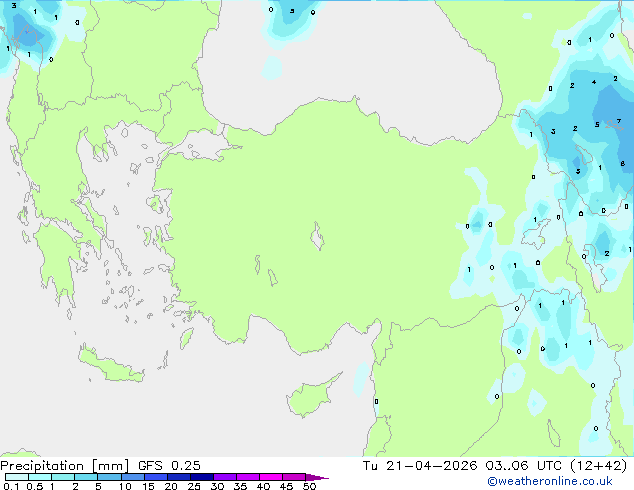Click the 'GFS 0.25' model label
634x490 pixels.
click(169, 466)
